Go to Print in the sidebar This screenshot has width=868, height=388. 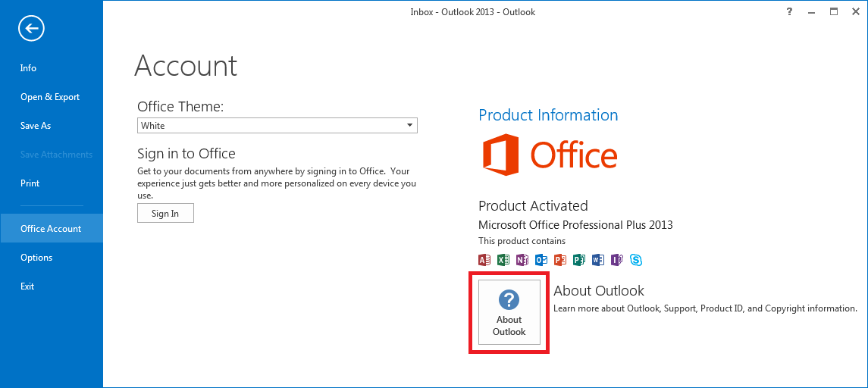coord(30,183)
